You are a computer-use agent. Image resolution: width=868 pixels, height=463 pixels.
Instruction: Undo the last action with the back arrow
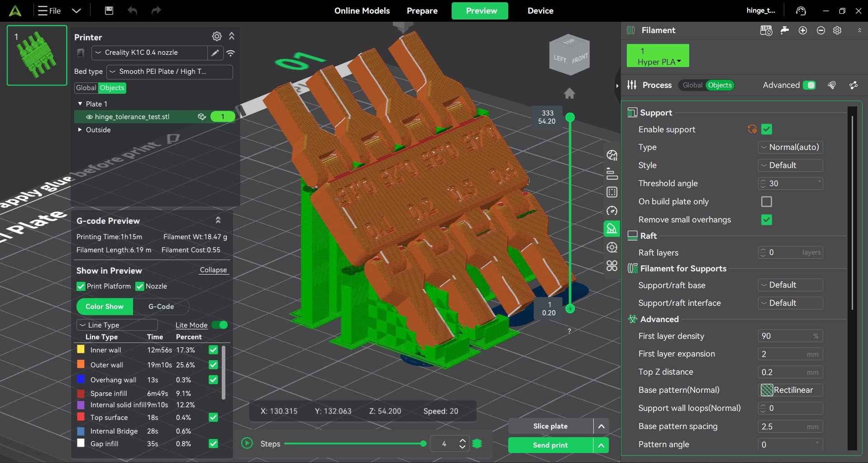coord(132,10)
